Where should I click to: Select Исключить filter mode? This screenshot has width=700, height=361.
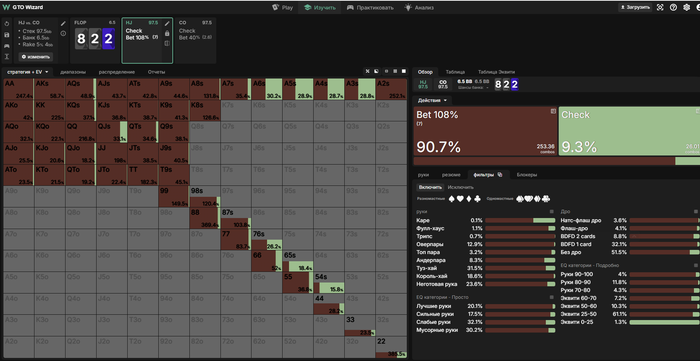[461, 187]
